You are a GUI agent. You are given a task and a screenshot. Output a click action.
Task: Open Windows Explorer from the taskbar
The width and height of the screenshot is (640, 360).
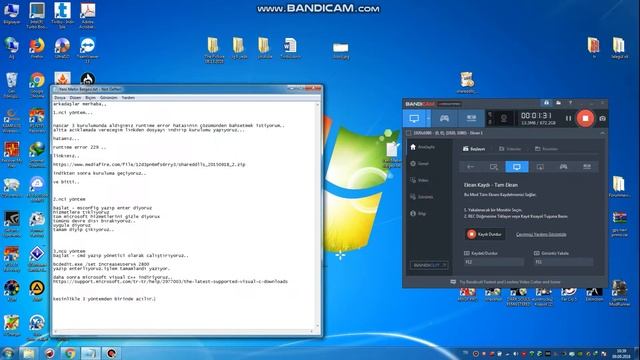click(x=29, y=353)
